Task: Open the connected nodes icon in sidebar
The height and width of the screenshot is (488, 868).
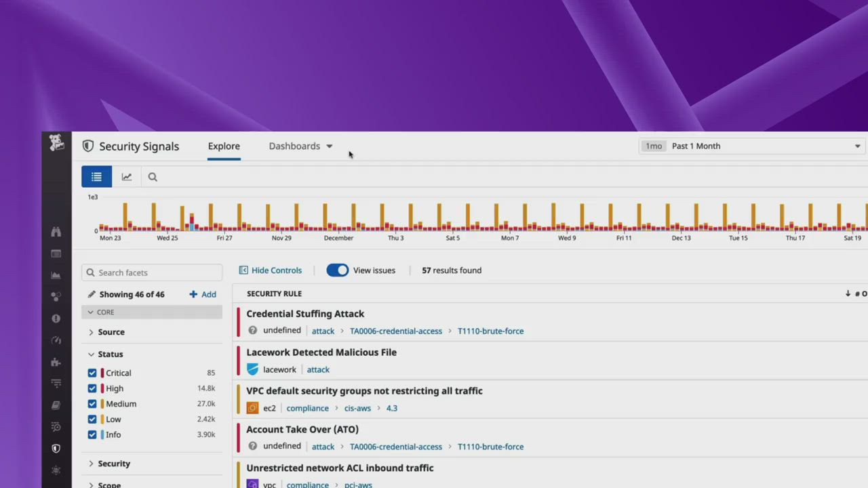Action: [56, 297]
